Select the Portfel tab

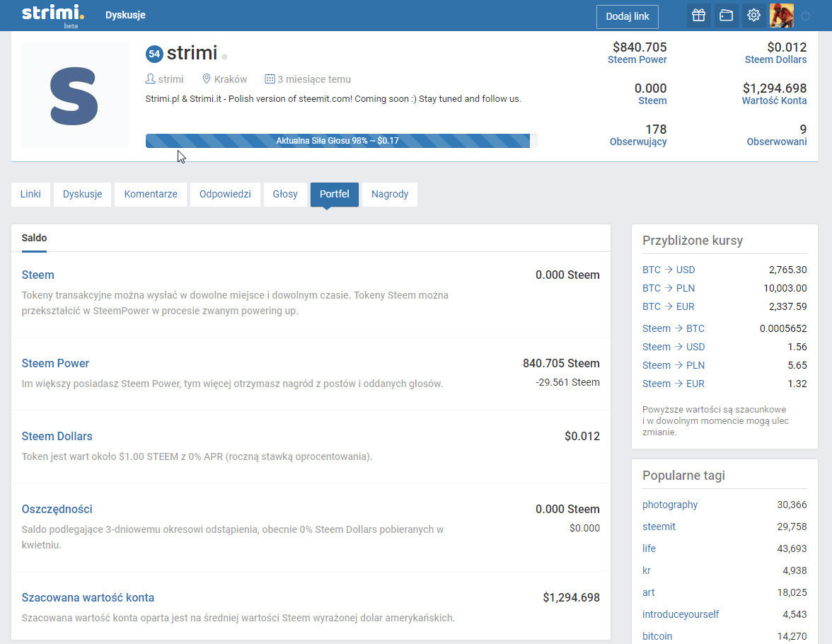(x=334, y=194)
